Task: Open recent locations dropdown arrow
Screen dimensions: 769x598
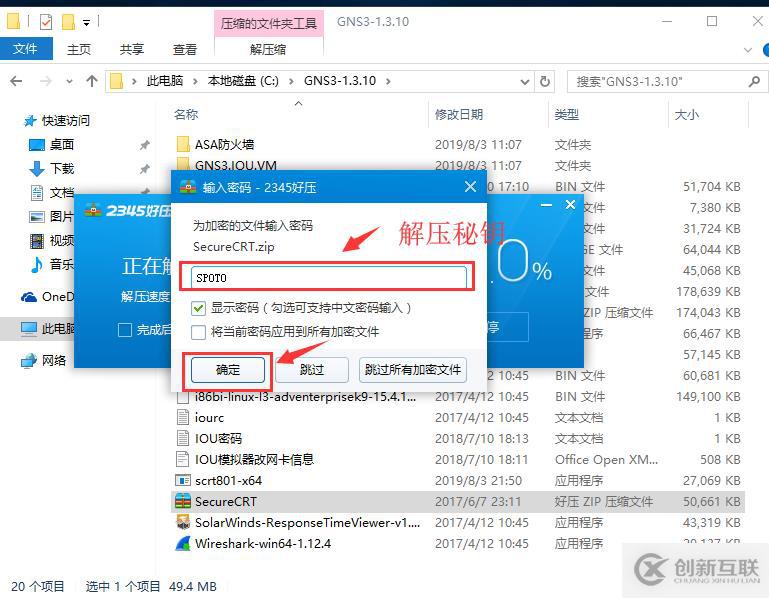Action: [x=69, y=81]
